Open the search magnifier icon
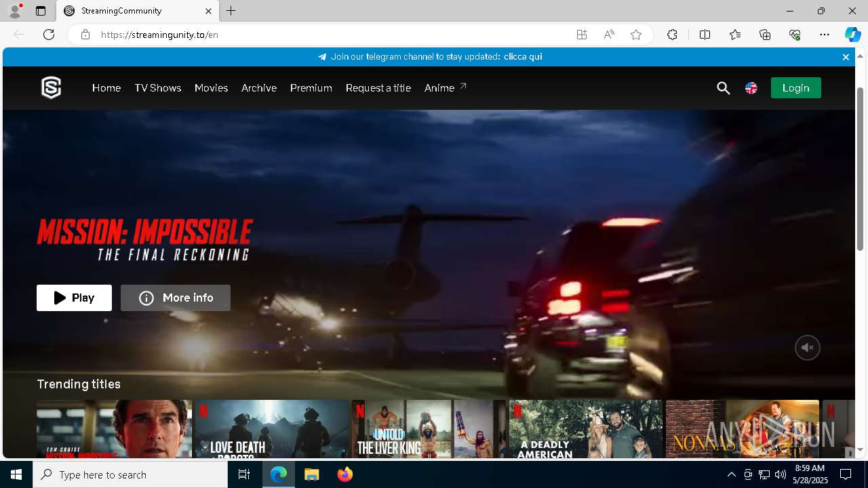The width and height of the screenshot is (868, 488). pyautogui.click(x=724, y=88)
